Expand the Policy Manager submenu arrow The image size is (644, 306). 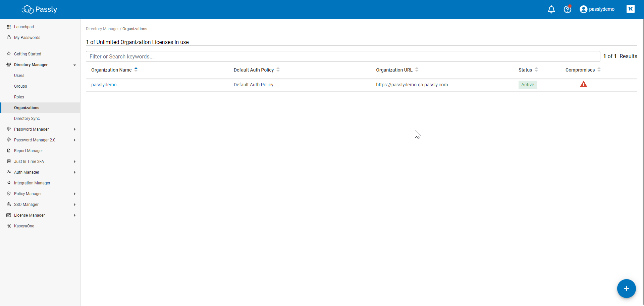click(x=74, y=194)
